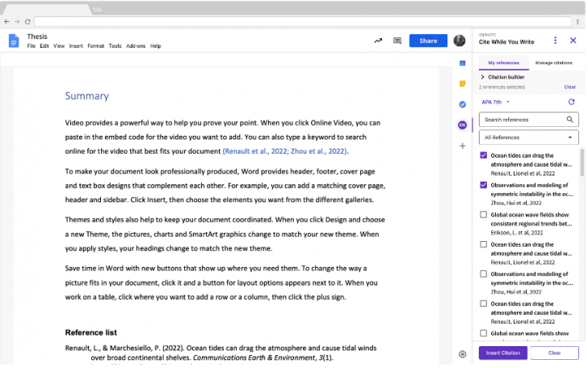The image size is (588, 368).
Task: Open the Help menu
Action: click(155, 46)
